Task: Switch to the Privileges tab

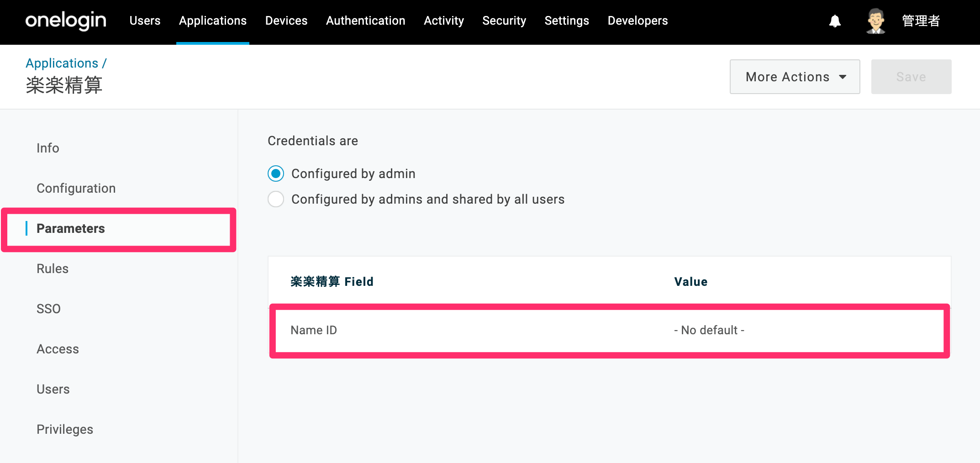Action: [x=65, y=429]
